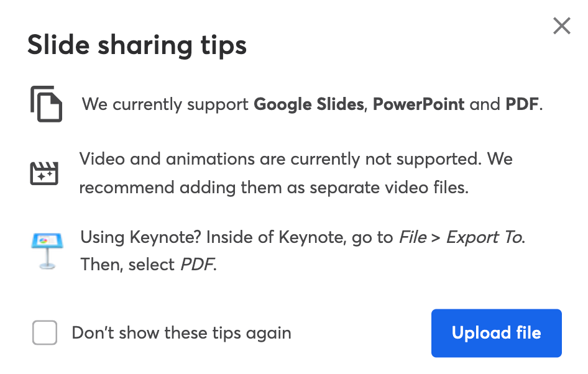Click the italic 'Export To' text

(485, 237)
